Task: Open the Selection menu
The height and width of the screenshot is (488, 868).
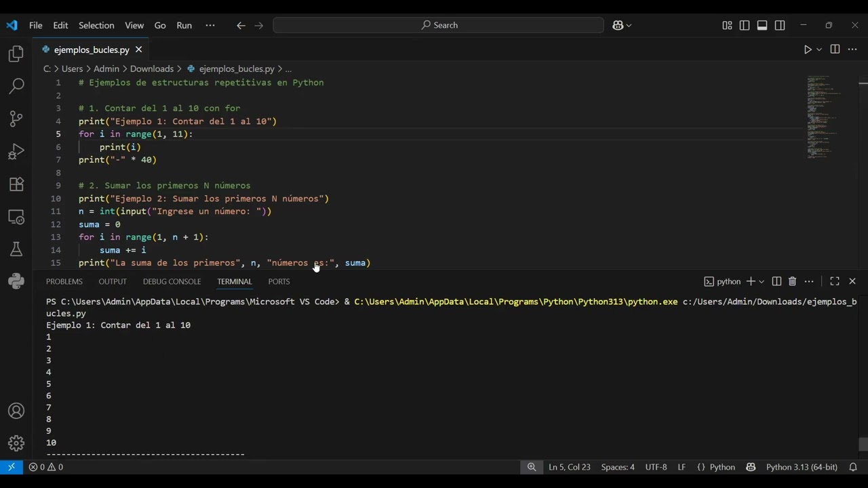Action: [96, 25]
